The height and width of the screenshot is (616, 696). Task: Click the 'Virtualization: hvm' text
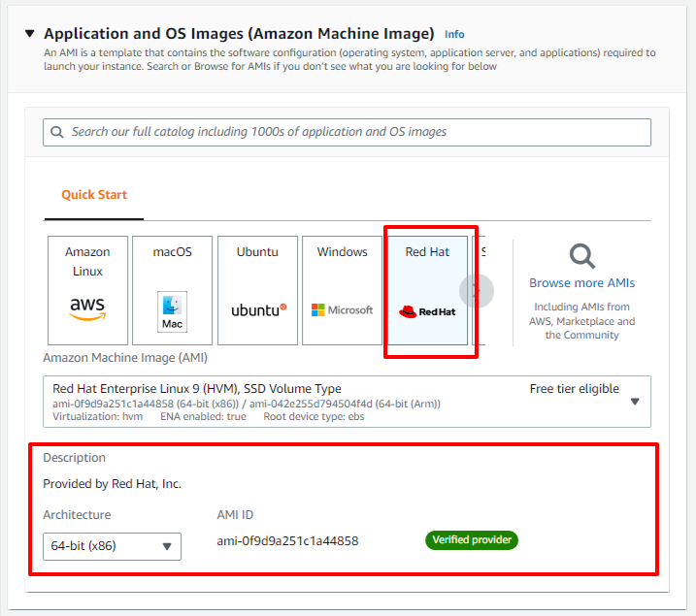(x=98, y=416)
